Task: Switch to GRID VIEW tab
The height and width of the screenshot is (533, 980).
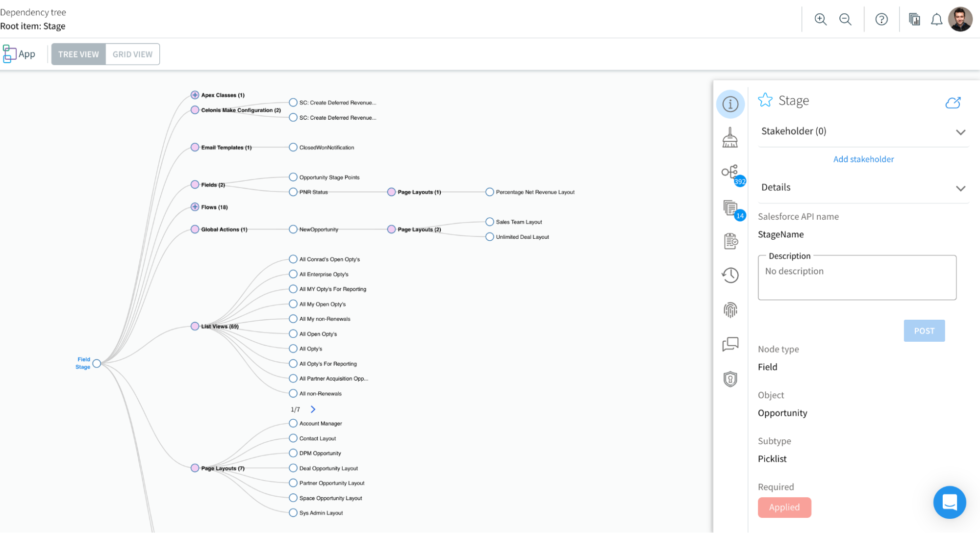Action: pyautogui.click(x=132, y=54)
